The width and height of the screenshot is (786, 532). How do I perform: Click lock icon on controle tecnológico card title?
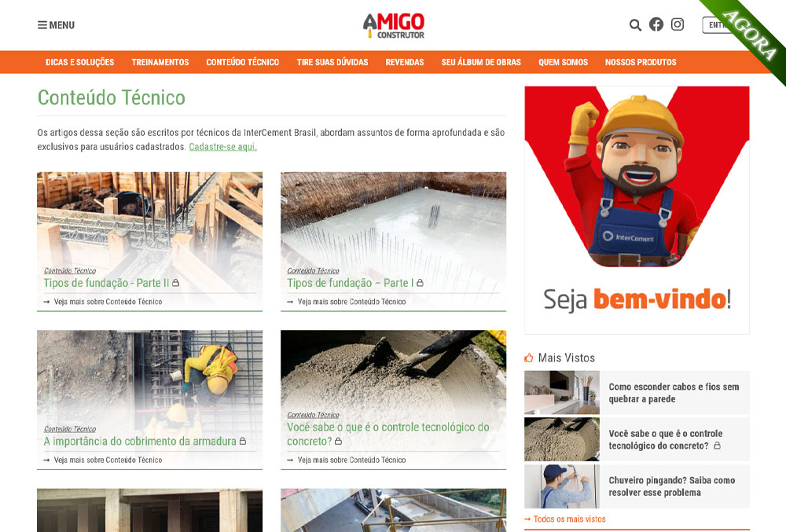click(x=338, y=441)
